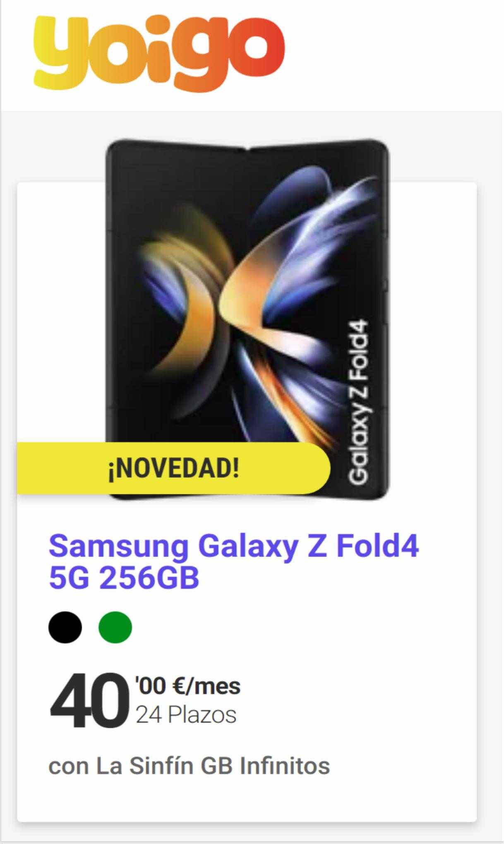Click the vertical Galaxy Z Fold4 text on phone
This screenshot has width=504, height=844.
pos(358,401)
